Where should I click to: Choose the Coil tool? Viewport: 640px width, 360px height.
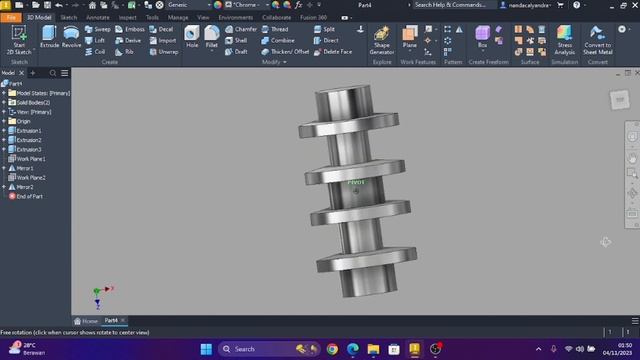[x=95, y=52]
